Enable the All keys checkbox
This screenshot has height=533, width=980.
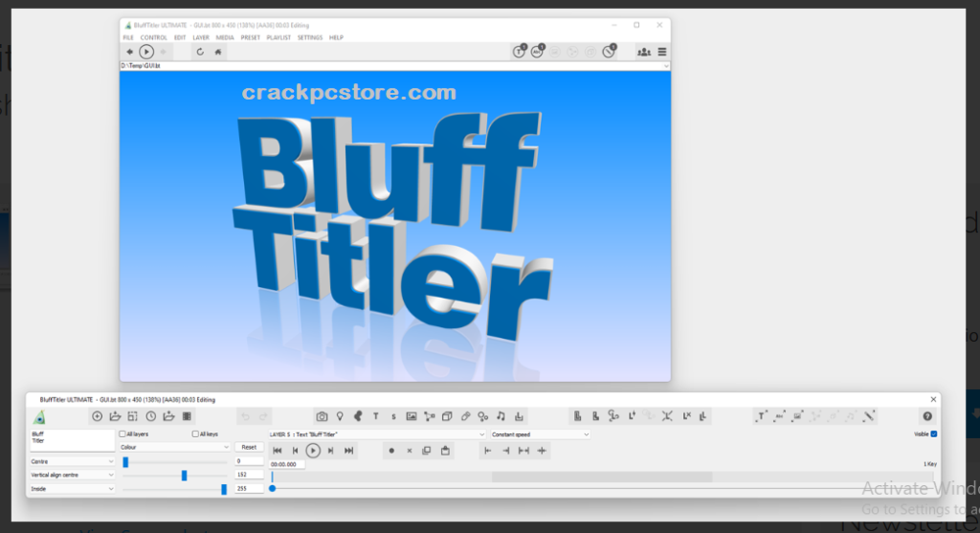[x=195, y=433]
